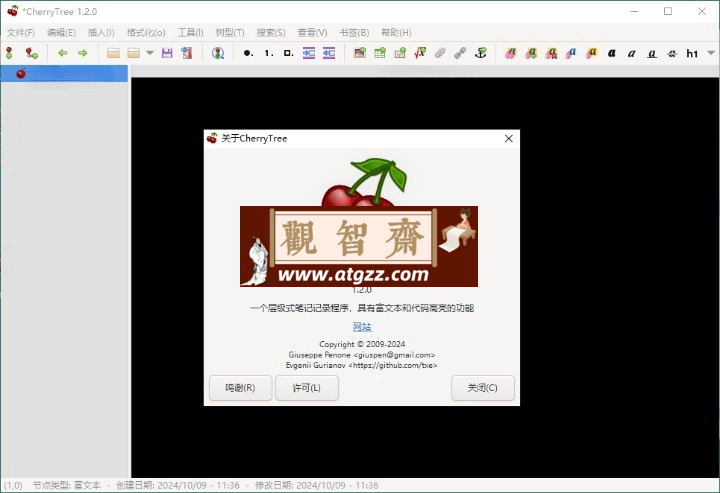Image resolution: width=720 pixels, height=493 pixels.
Task: Set the bulleted list format
Action: tap(248, 53)
